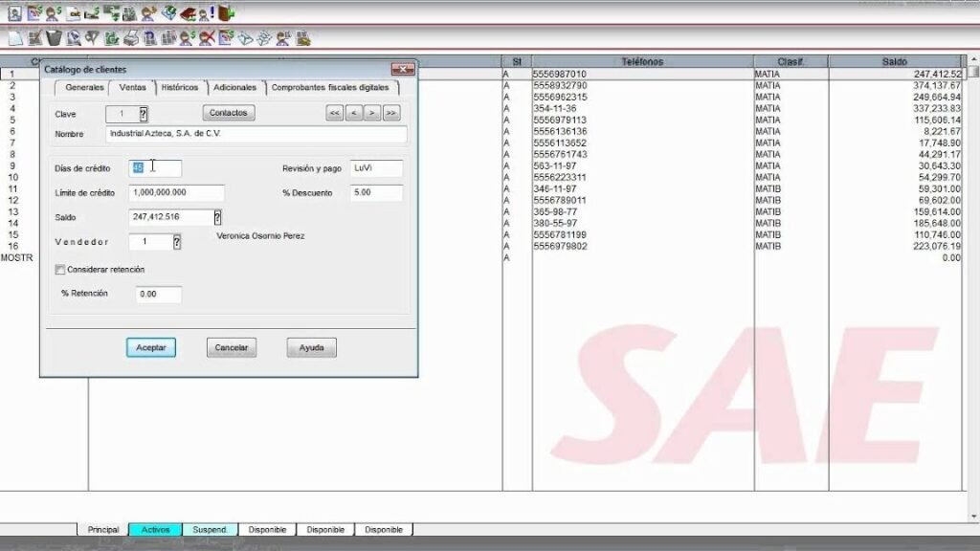Select the Suspend. tab at the bottom
980x551 pixels.
pyautogui.click(x=210, y=530)
